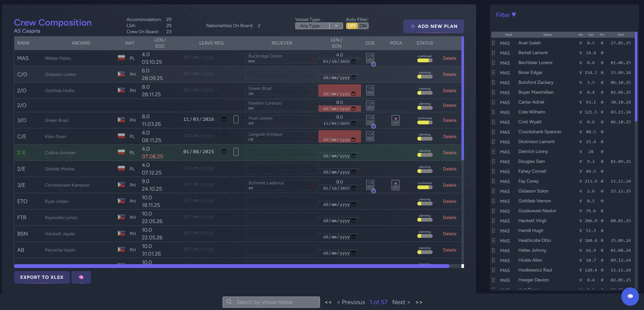Screen dimensions: 644x310
Task: Open SON date picker for Gislason Lester row
Action: point(353,78)
